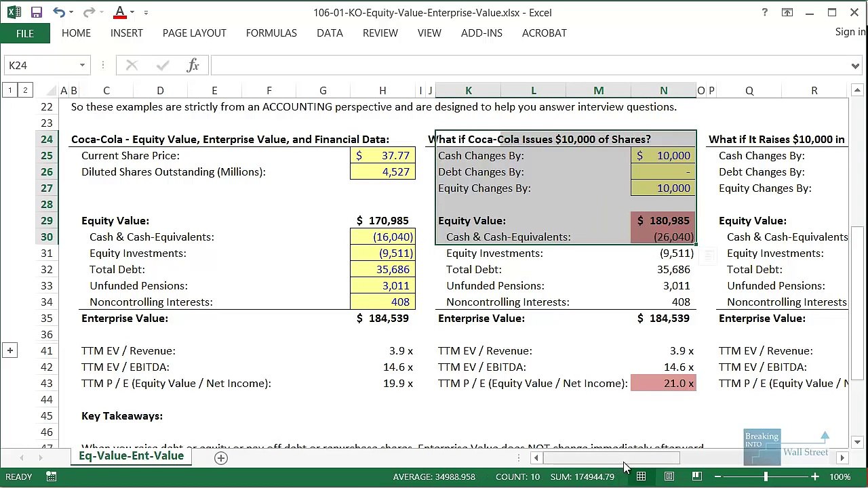Open the DATA ribbon tab
Viewport: 868px width, 488px height.
click(x=330, y=33)
